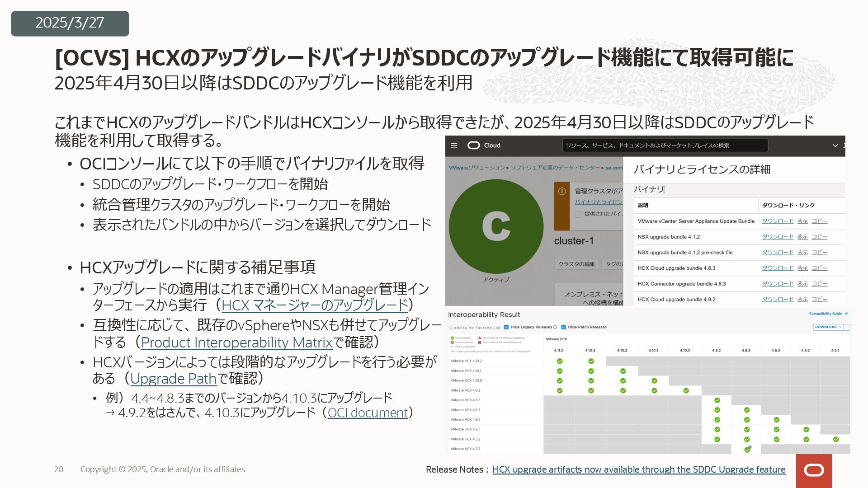The image size is (868, 488).
Task: Click the 2025/3/27 date badge
Action: click(70, 23)
